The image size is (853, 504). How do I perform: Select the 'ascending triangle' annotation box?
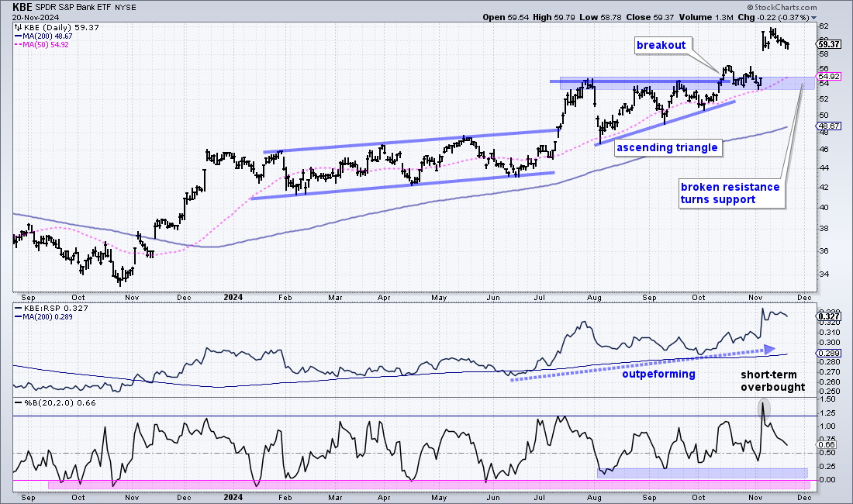(667, 147)
